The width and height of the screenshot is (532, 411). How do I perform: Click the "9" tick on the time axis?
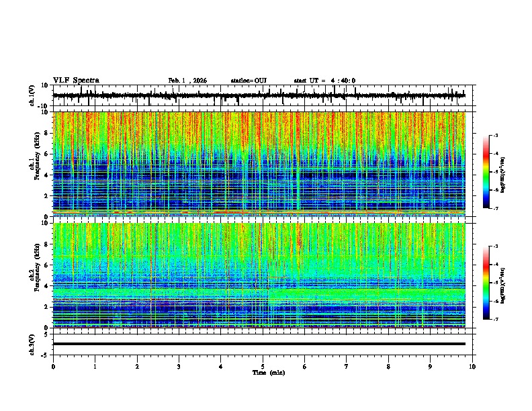coord(430,367)
